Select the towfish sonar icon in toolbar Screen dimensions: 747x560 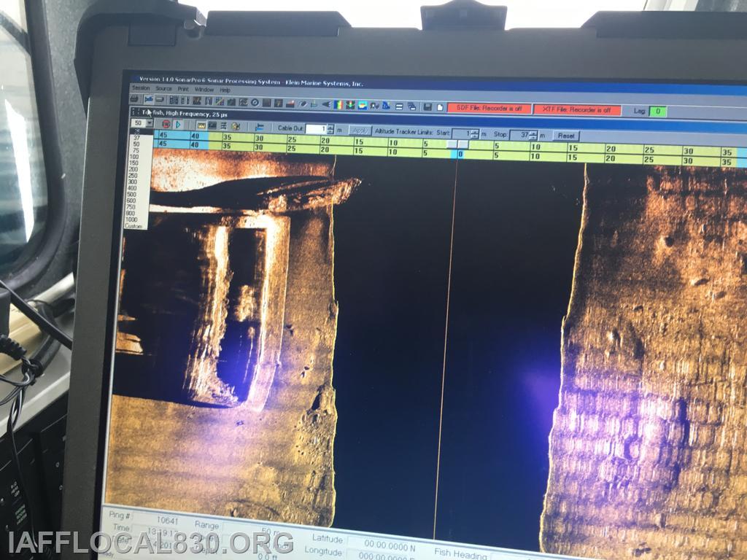(149, 99)
